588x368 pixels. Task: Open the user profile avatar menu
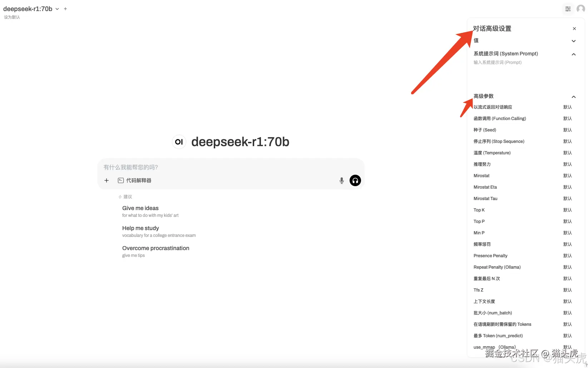click(x=581, y=9)
